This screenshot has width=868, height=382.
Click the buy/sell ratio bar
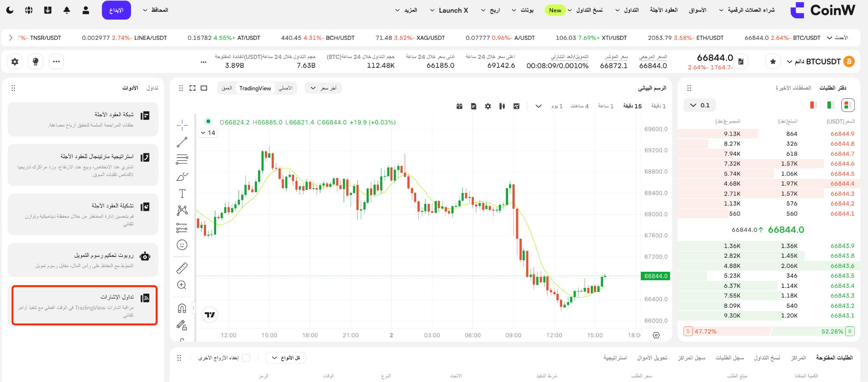pyautogui.click(x=769, y=331)
